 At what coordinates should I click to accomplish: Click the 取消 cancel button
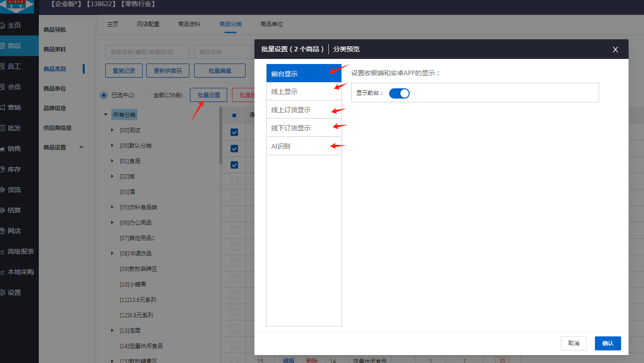(x=573, y=343)
